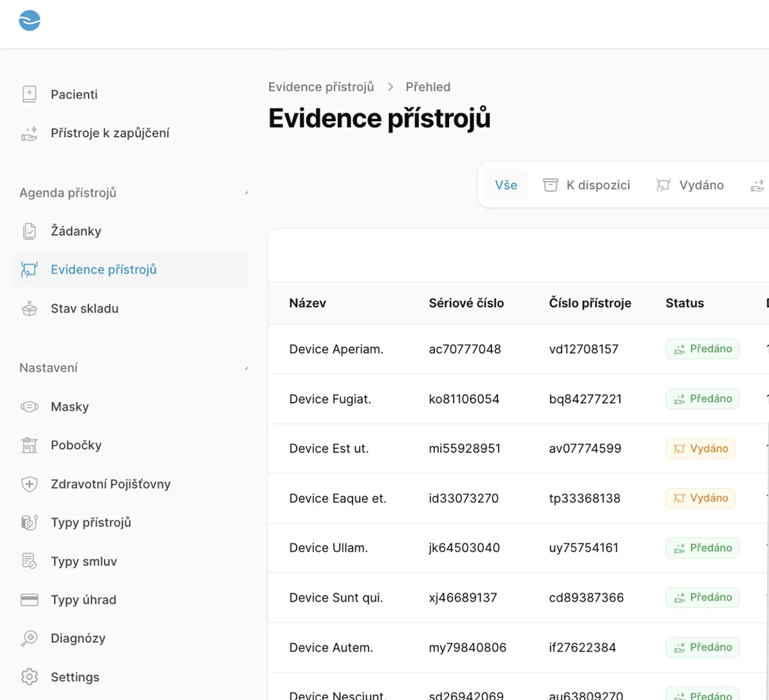Click the Typy smluv contract icon

coord(29,561)
